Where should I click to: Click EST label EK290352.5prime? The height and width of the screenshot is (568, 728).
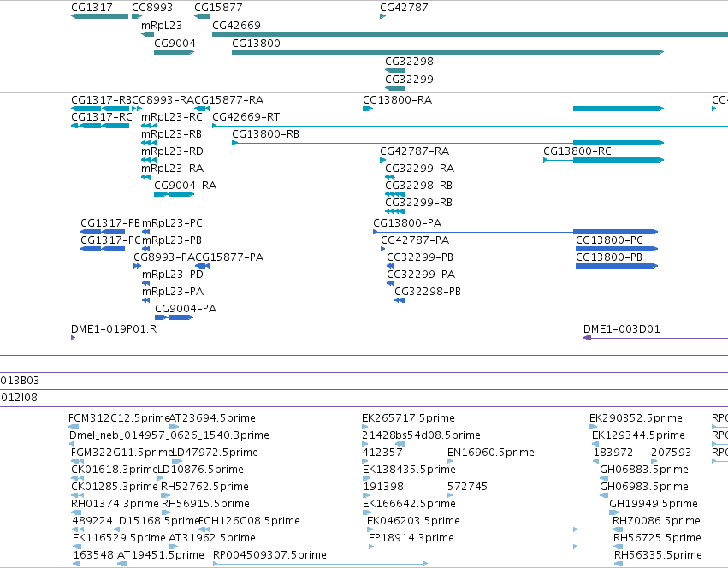coord(636,418)
